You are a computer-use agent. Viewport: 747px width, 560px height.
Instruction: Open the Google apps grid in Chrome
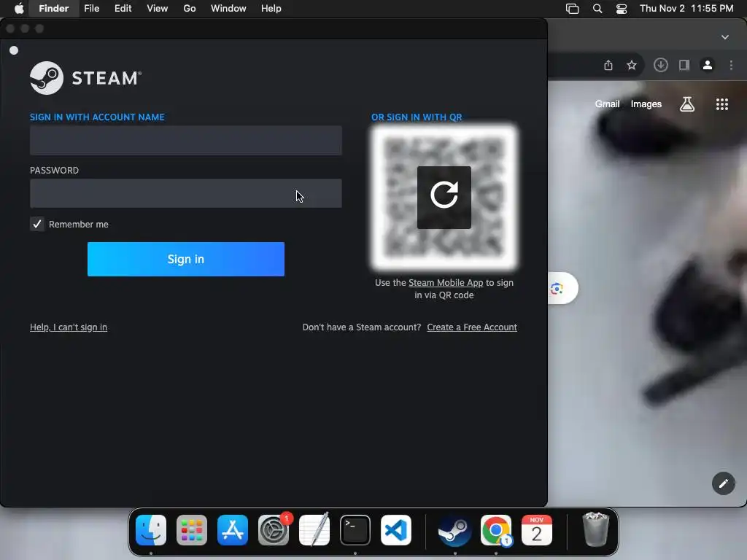tap(722, 104)
